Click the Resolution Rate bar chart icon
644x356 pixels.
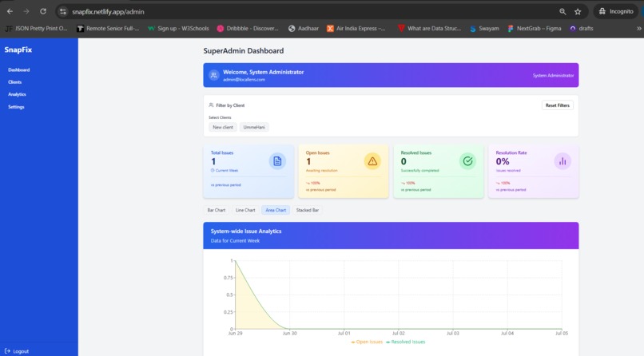pyautogui.click(x=563, y=161)
